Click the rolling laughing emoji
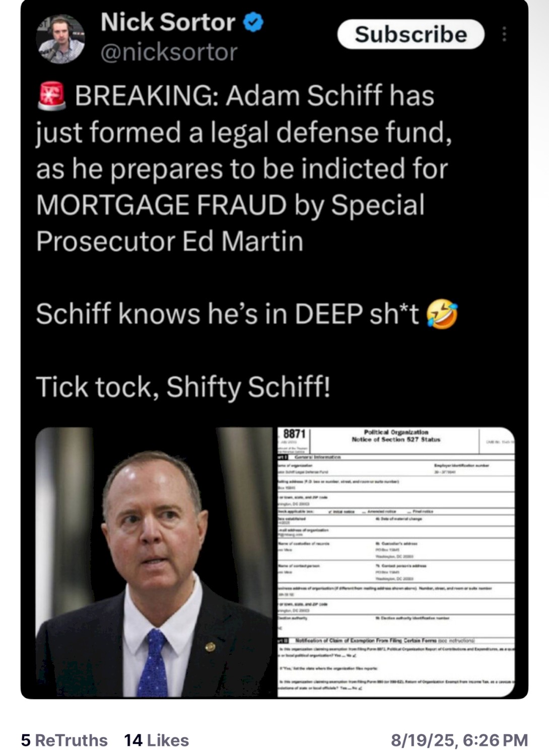Image resolution: width=549 pixels, height=756 pixels. pos(442,314)
